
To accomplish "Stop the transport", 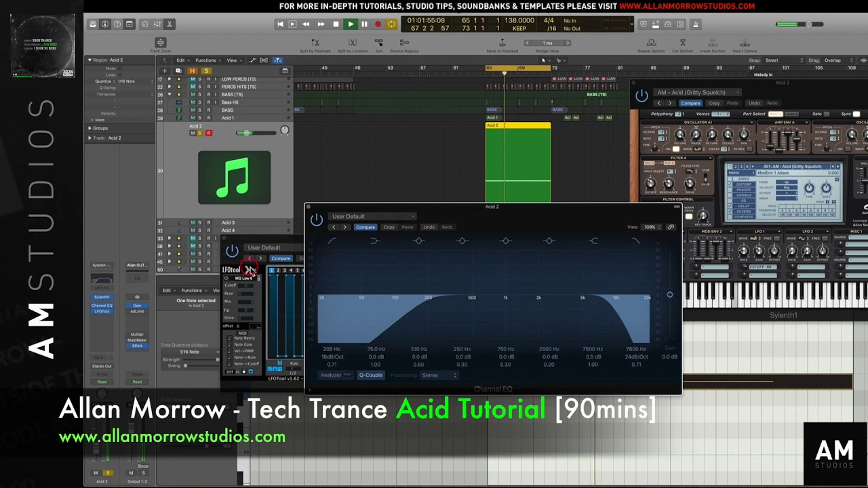I will point(336,24).
